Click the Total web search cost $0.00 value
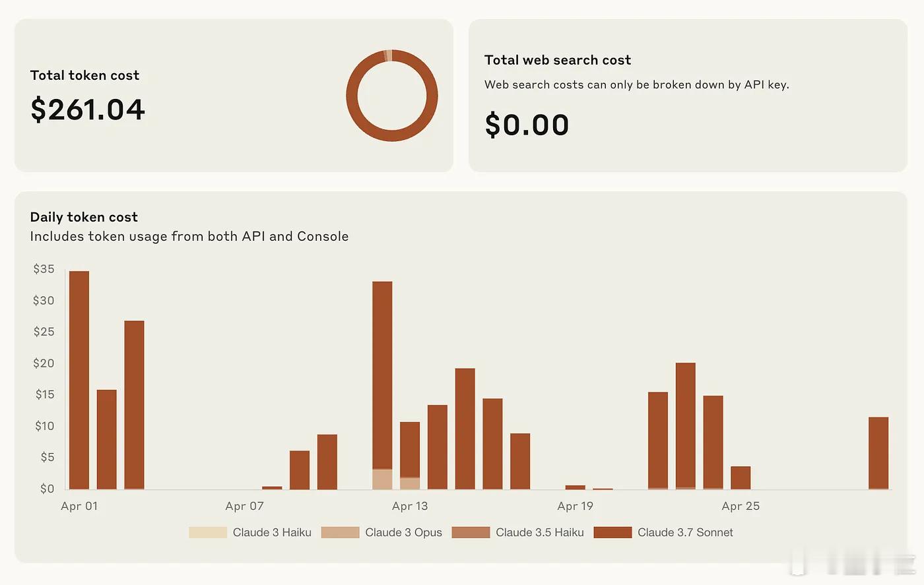 [527, 125]
